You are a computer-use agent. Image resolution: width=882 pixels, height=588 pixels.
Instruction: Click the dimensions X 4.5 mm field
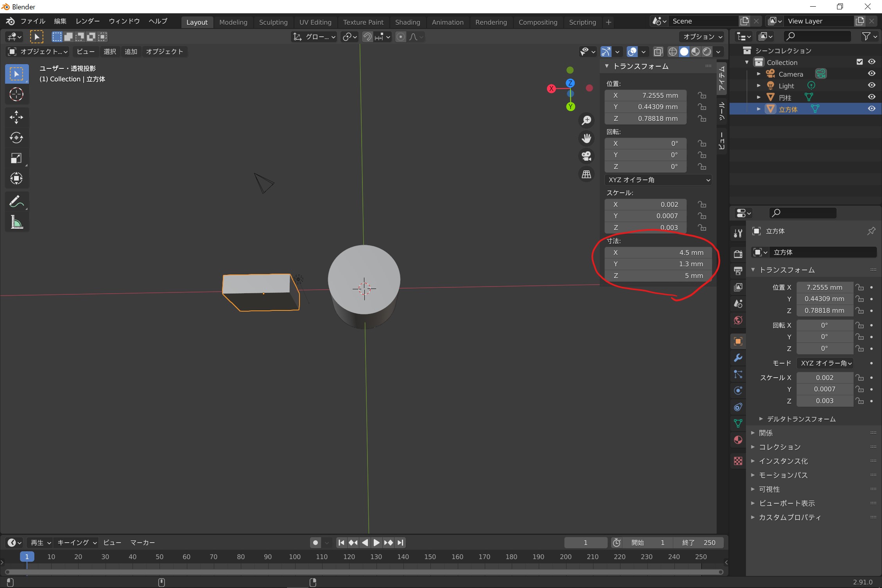(658, 253)
